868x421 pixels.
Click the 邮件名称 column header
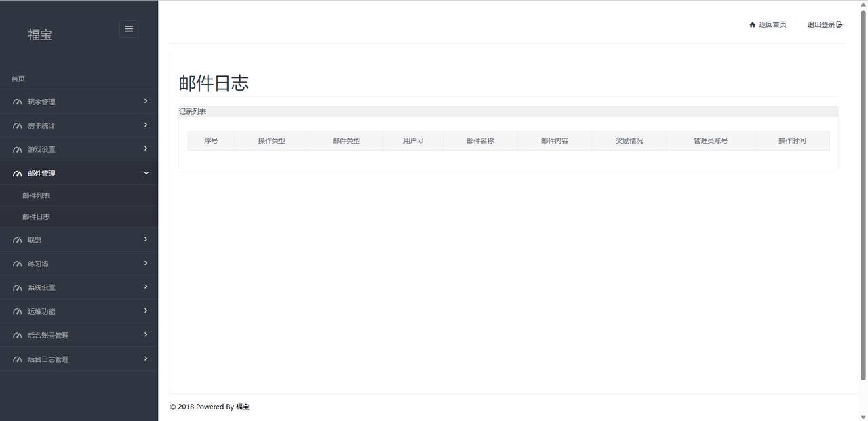480,141
